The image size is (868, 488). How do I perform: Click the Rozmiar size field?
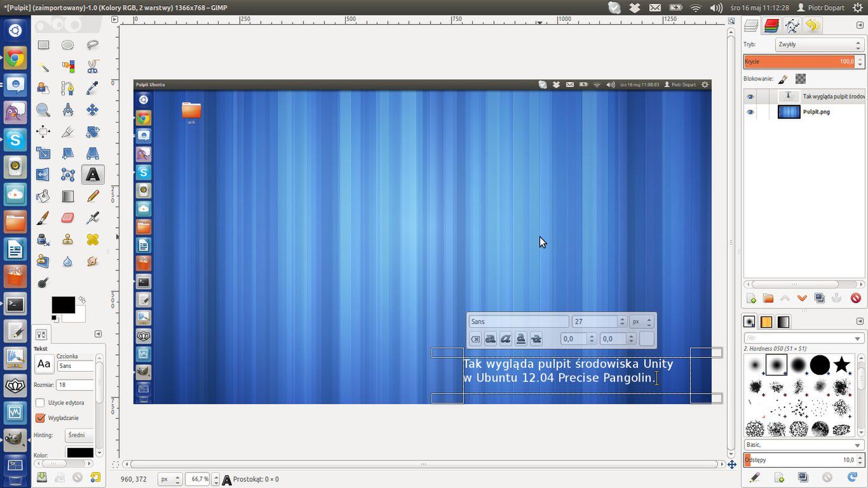point(75,385)
